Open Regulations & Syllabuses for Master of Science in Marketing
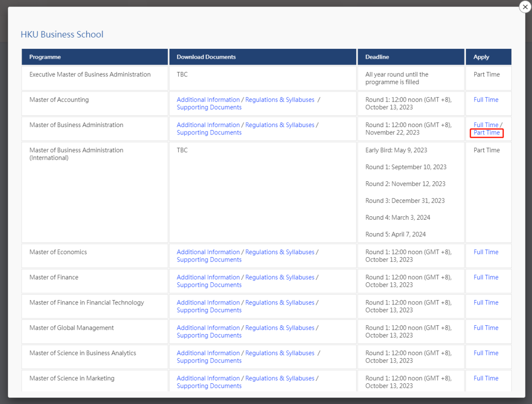This screenshot has height=404, width=532. coord(280,378)
